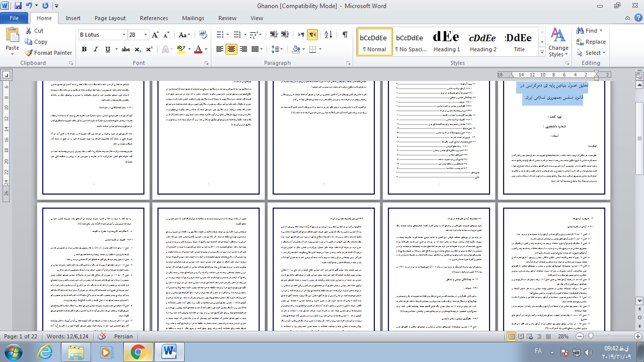The height and width of the screenshot is (362, 644).
Task: Click the Replace button
Action: [591, 42]
